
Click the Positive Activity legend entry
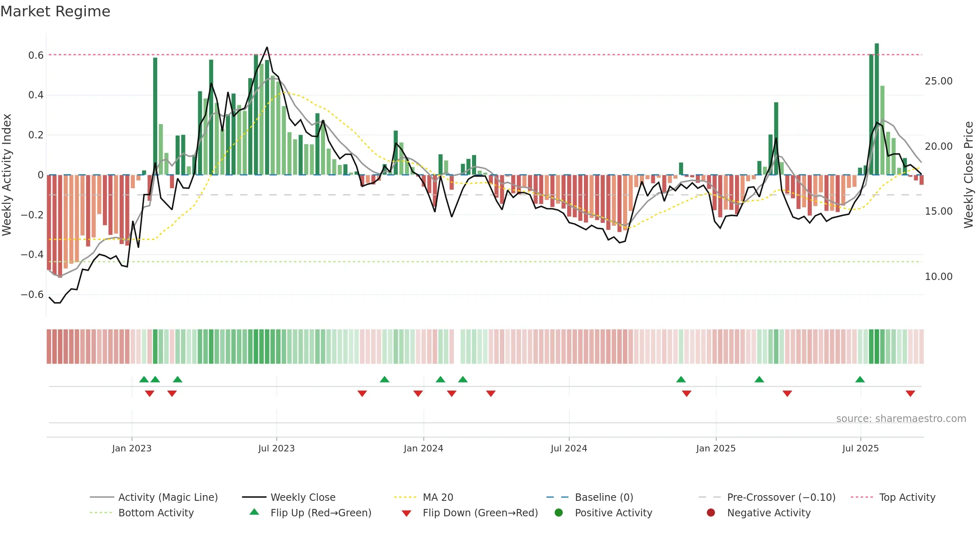[x=603, y=513]
